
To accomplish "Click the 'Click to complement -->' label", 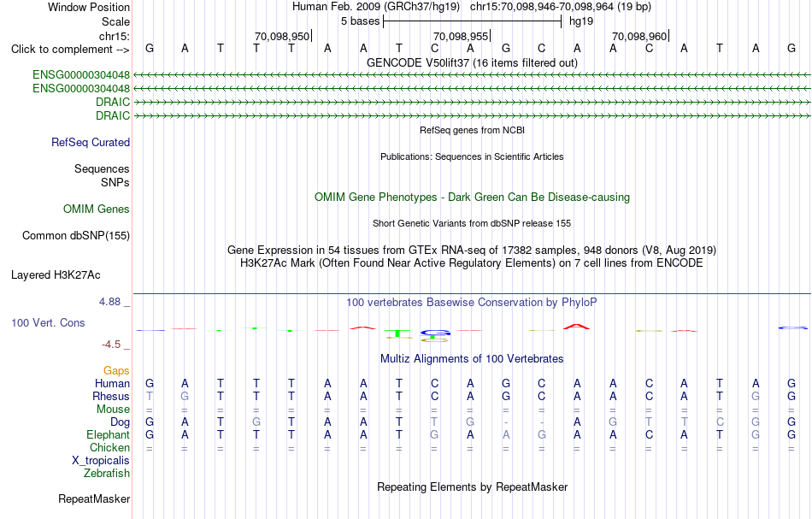I will point(70,50).
